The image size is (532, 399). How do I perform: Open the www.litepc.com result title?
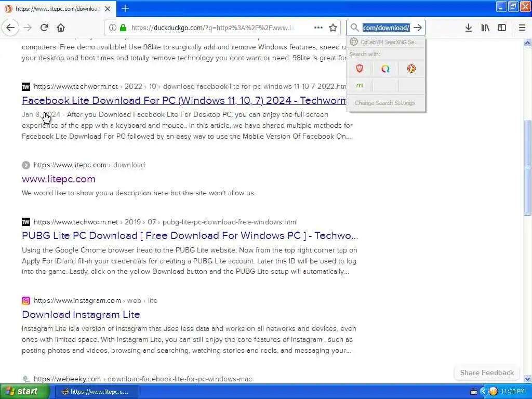point(58,179)
